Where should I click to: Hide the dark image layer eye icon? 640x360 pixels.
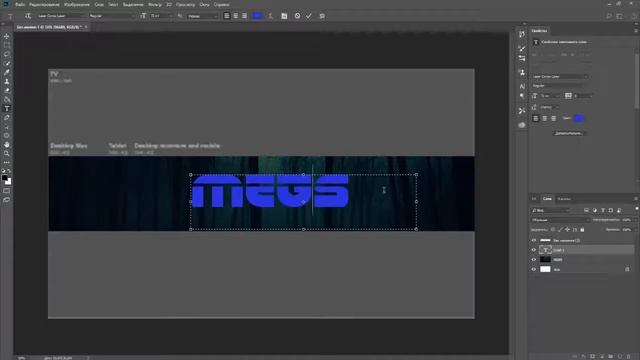pos(533,260)
